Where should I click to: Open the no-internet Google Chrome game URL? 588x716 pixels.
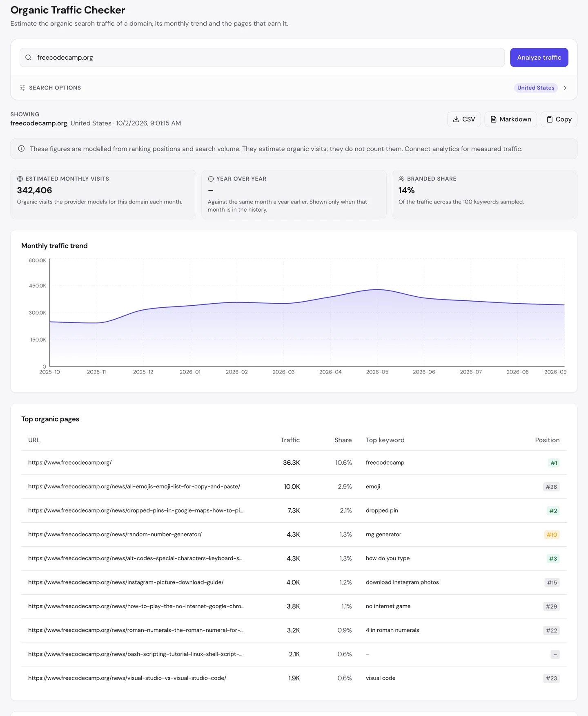[x=136, y=606]
